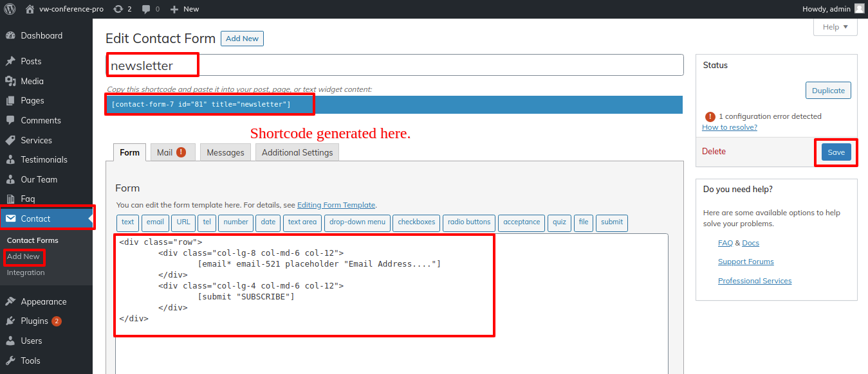
Task: Switch to the Mail tab
Action: pyautogui.click(x=171, y=152)
